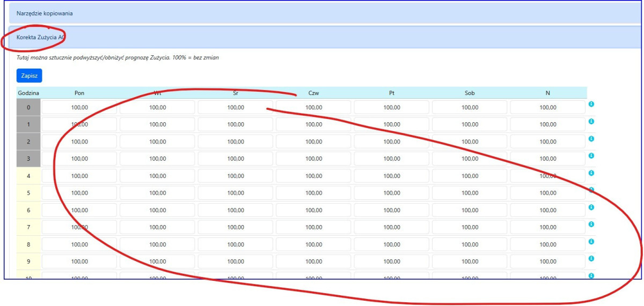Click the Godzina column header
The image size is (644, 306).
pos(28,93)
